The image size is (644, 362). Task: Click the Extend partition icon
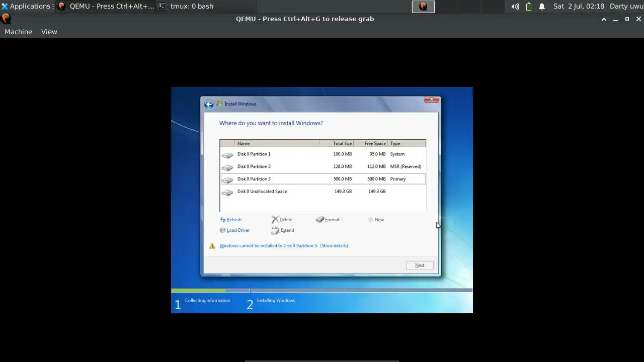click(x=275, y=230)
